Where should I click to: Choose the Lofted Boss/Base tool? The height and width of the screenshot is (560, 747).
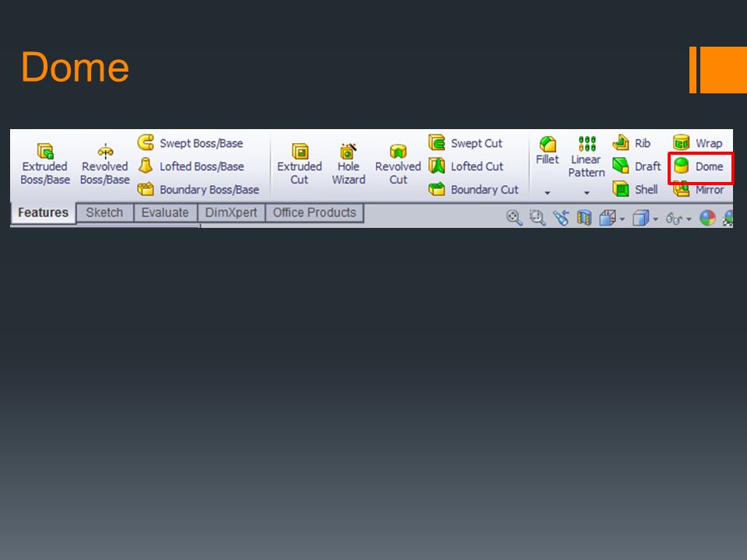[191, 166]
